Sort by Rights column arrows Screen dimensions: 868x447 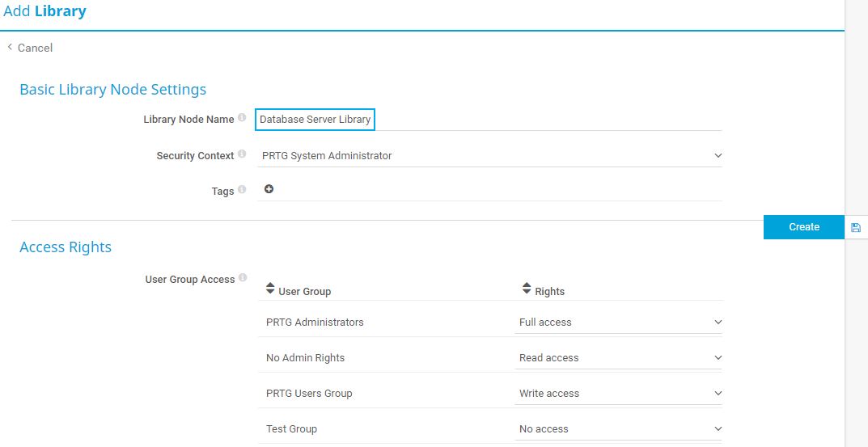point(527,289)
